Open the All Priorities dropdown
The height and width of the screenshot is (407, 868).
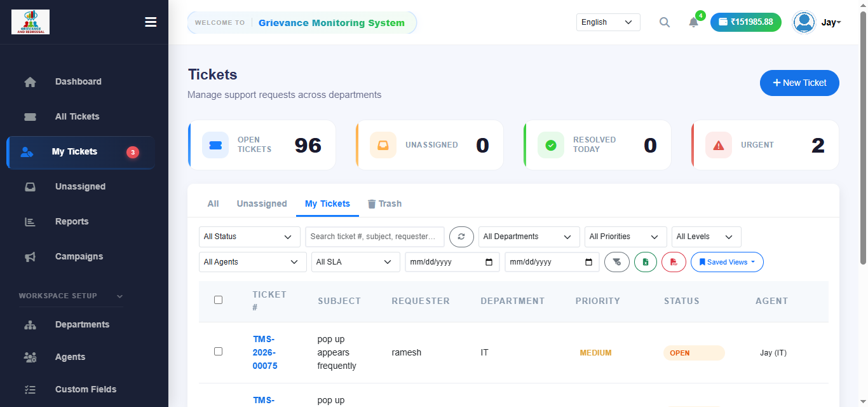coord(625,237)
